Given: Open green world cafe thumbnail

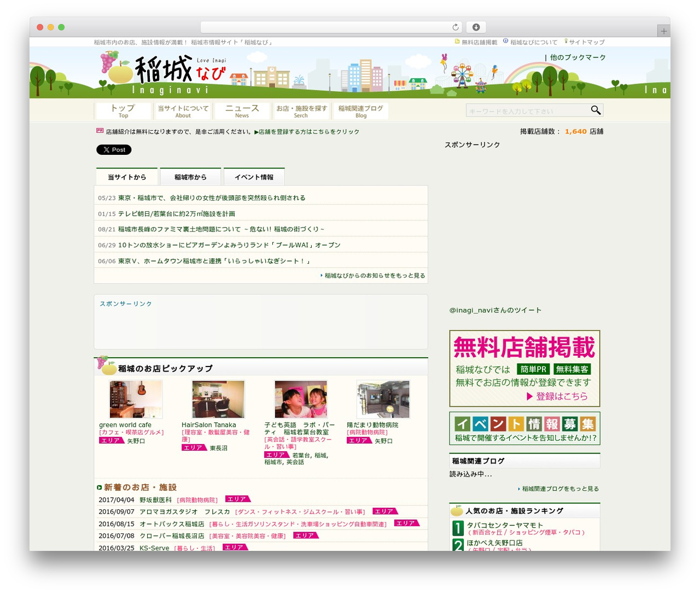Looking at the screenshot, I should [136, 399].
